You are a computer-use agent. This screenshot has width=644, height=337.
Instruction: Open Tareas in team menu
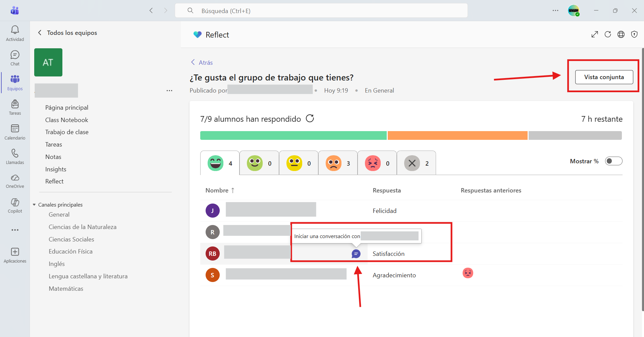[x=54, y=144]
